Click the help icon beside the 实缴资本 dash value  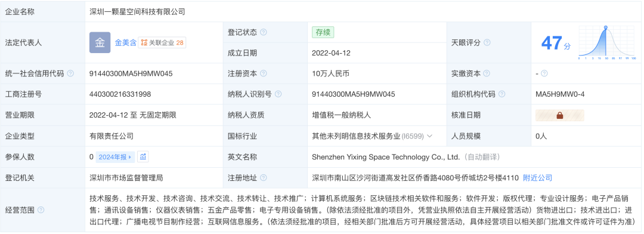click(x=544, y=73)
